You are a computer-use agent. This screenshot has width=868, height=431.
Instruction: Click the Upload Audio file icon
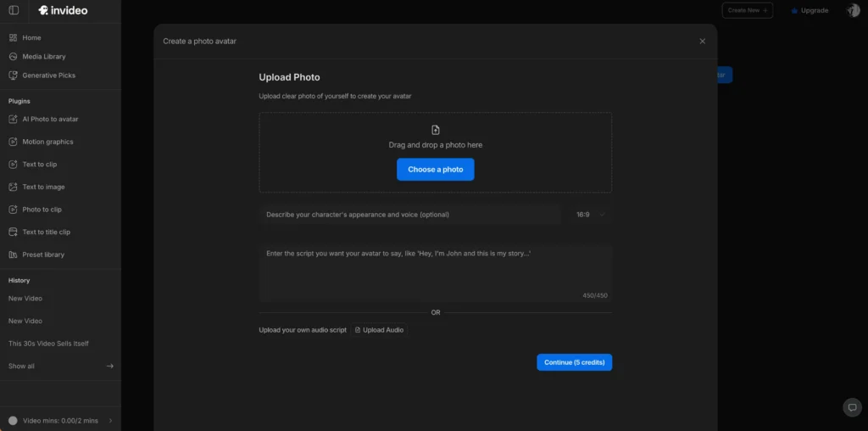point(358,330)
